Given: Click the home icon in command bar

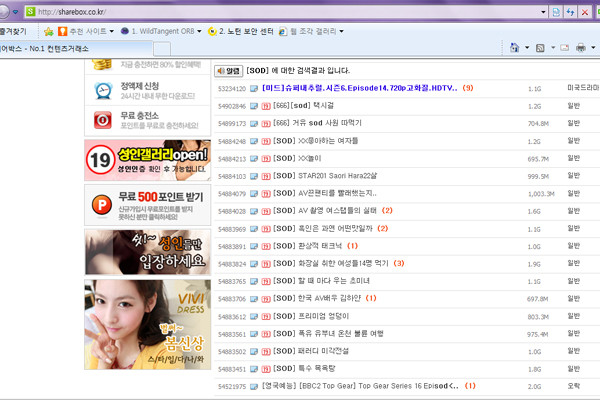Looking at the screenshot, I should 515,47.
